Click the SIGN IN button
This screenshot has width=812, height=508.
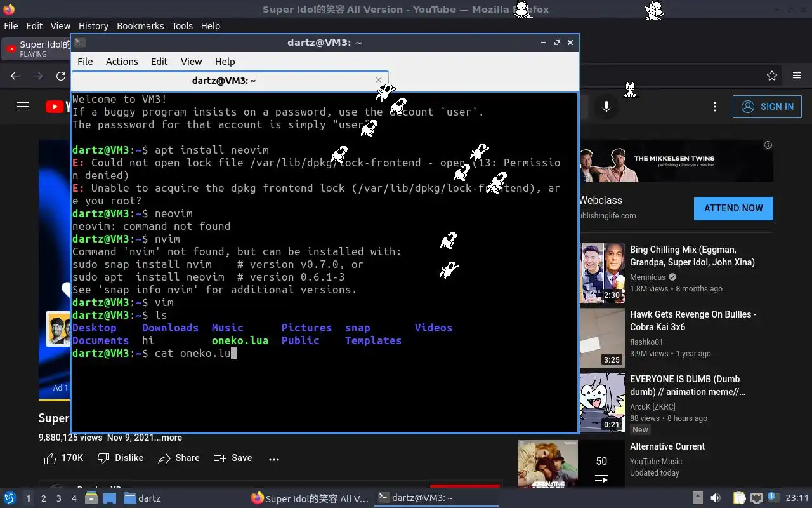pyautogui.click(x=767, y=107)
